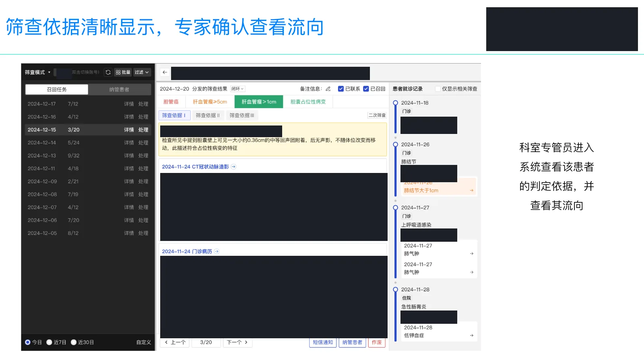Click 处理 for 2024-12-07 row
The width and height of the screenshot is (644, 362).
[143, 207]
